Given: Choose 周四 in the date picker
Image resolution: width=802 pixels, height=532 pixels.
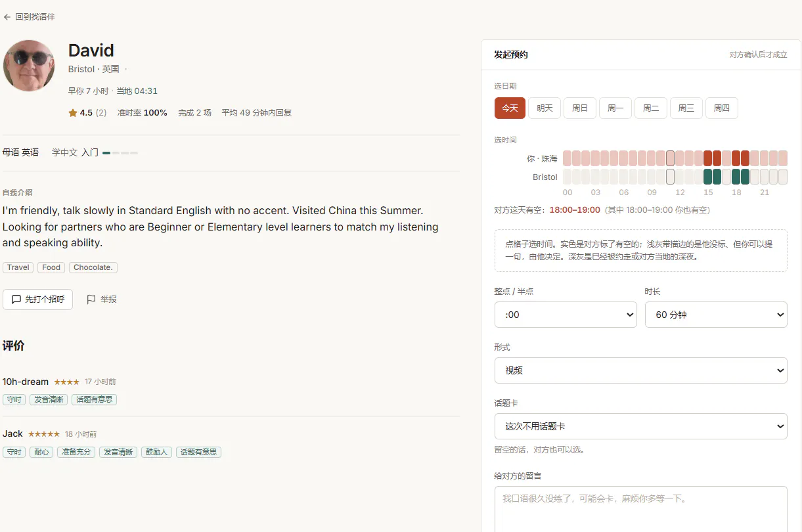Looking at the screenshot, I should (x=722, y=108).
